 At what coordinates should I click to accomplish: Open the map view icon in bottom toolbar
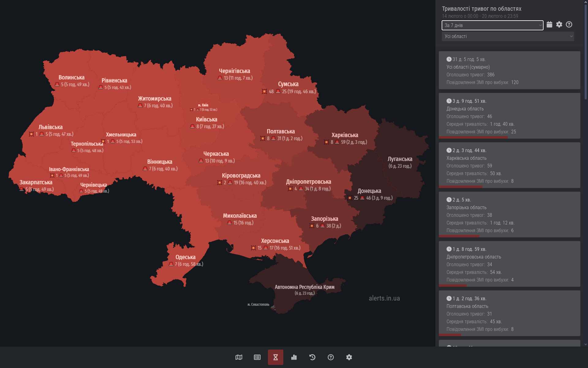point(239,357)
